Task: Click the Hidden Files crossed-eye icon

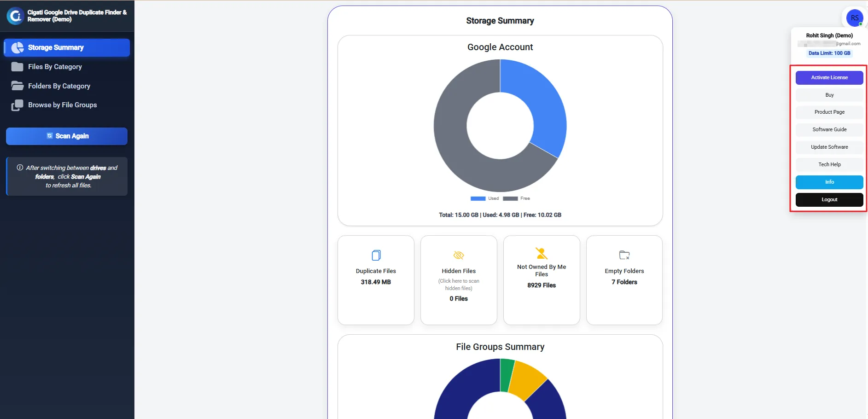Action: tap(459, 255)
